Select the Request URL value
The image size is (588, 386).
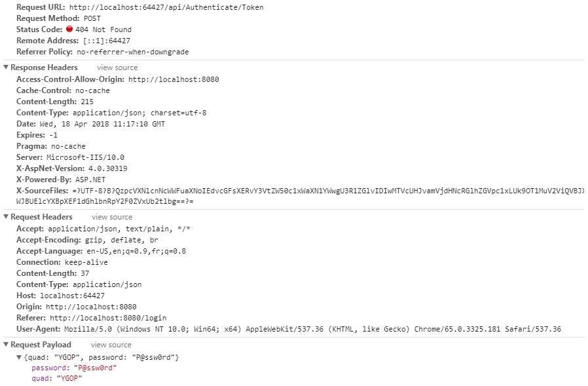[166, 7]
